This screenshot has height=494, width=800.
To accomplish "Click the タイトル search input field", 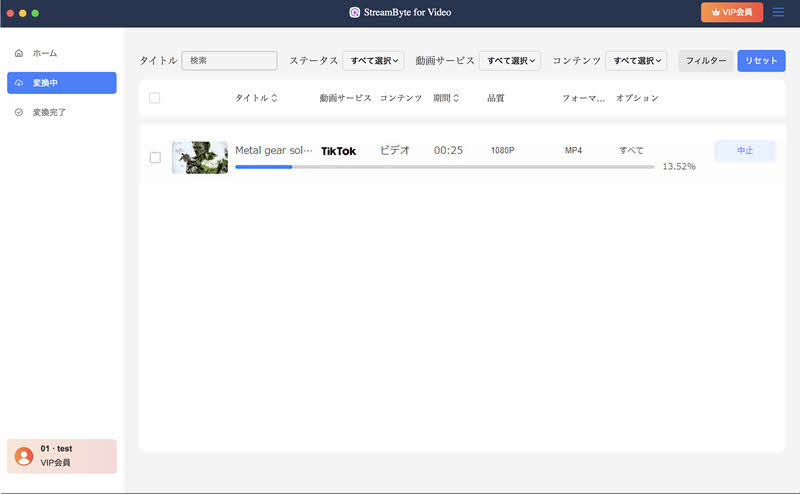I will [x=230, y=60].
